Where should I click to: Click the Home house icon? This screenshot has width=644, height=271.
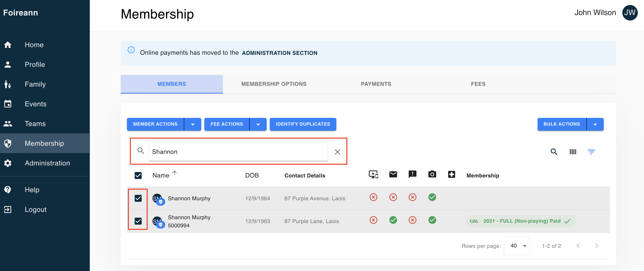[x=8, y=45]
